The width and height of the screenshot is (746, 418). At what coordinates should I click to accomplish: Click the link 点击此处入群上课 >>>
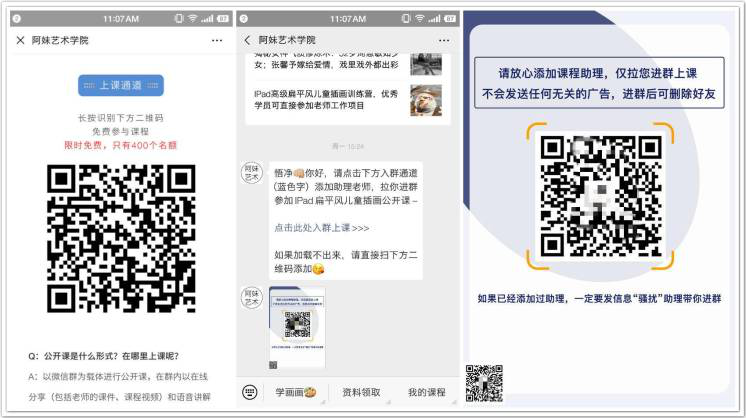(322, 228)
